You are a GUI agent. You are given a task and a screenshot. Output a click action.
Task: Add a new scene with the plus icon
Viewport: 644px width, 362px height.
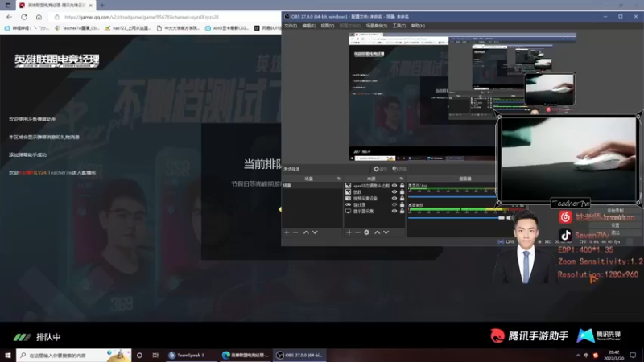[x=287, y=232]
